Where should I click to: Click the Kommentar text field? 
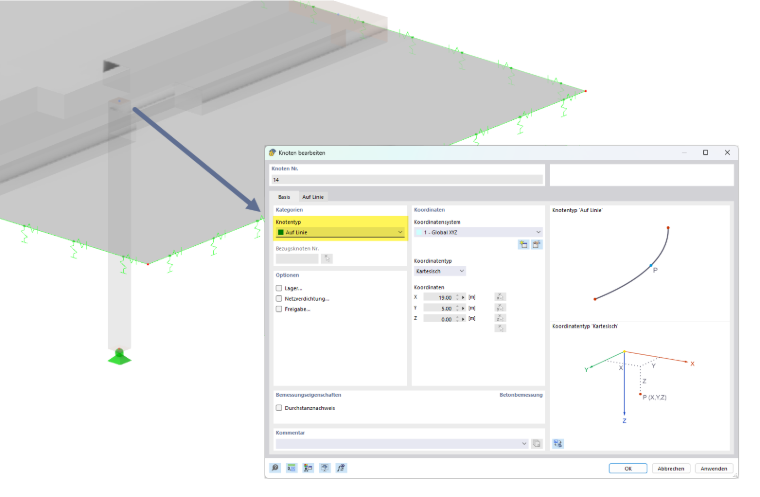point(398,444)
